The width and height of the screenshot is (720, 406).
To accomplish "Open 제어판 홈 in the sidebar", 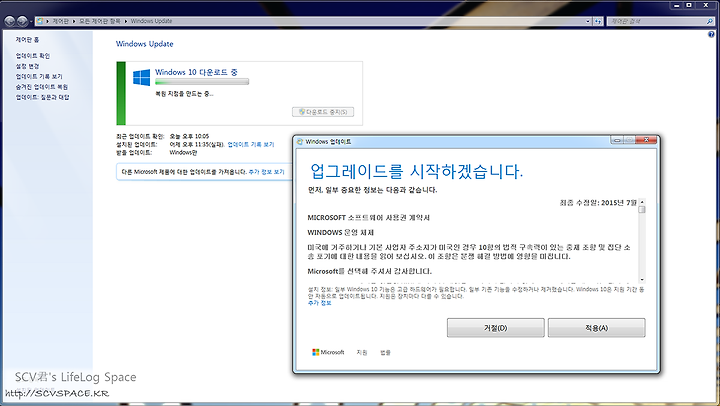I will click(x=27, y=40).
